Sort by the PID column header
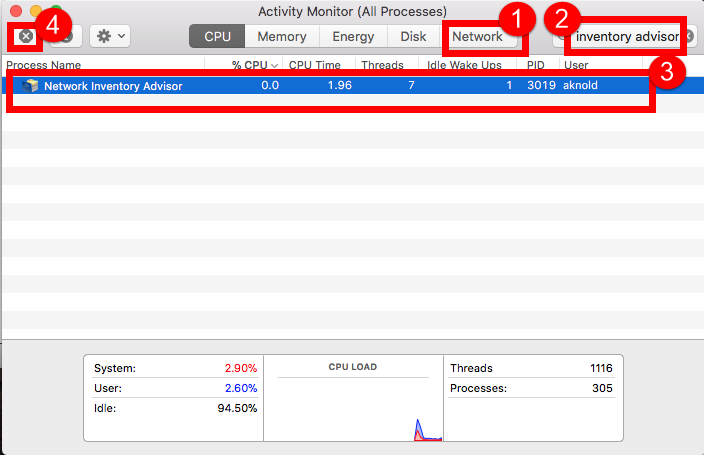The height and width of the screenshot is (455, 704). [x=536, y=65]
